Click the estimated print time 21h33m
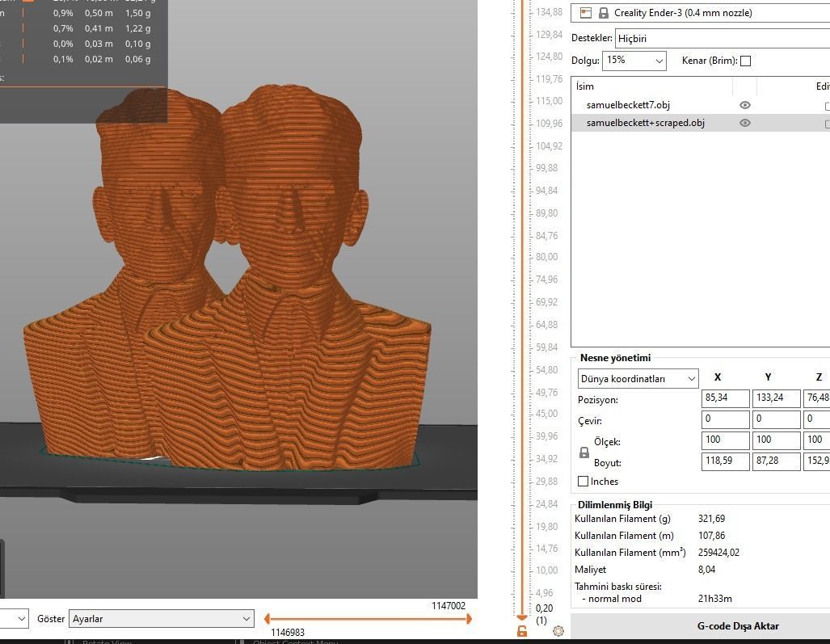Viewport: 830px width, 644px height. (x=715, y=599)
